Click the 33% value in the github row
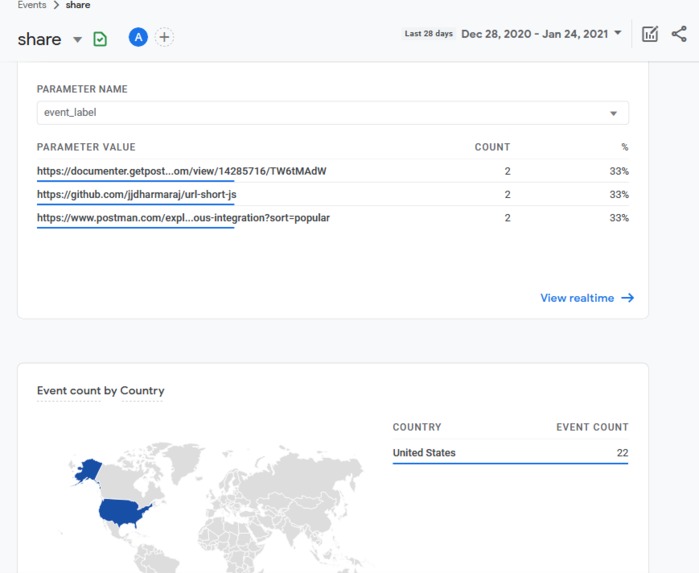Viewport: 699px width, 573px height. point(619,195)
